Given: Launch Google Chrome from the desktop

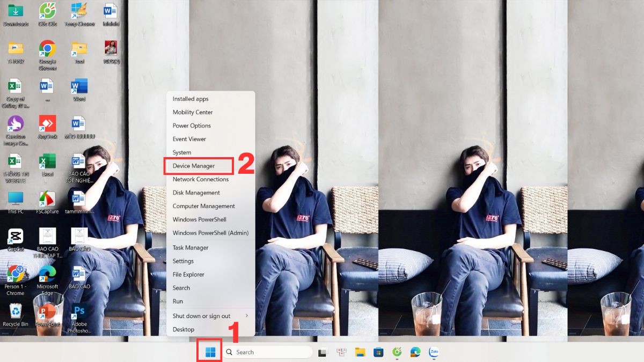Looking at the screenshot, I should tap(47, 56).
